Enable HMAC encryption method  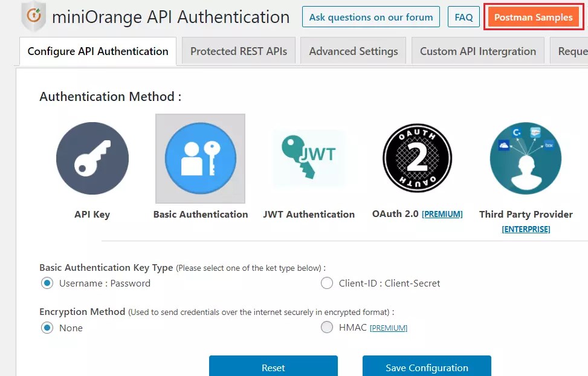327,327
